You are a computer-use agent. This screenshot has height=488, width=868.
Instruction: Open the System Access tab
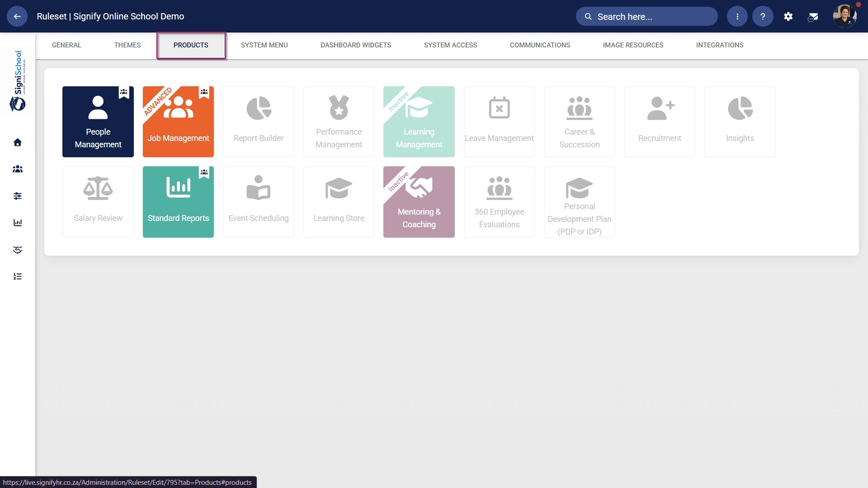(451, 45)
